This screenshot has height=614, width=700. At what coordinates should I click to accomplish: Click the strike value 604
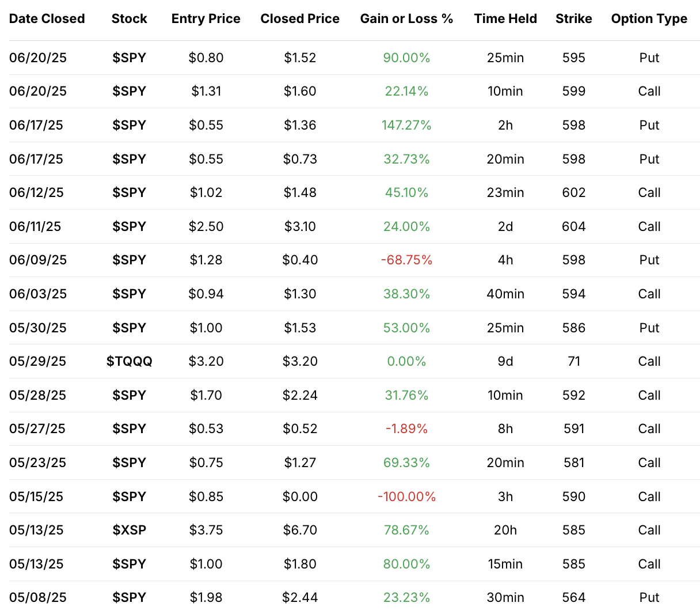573,226
